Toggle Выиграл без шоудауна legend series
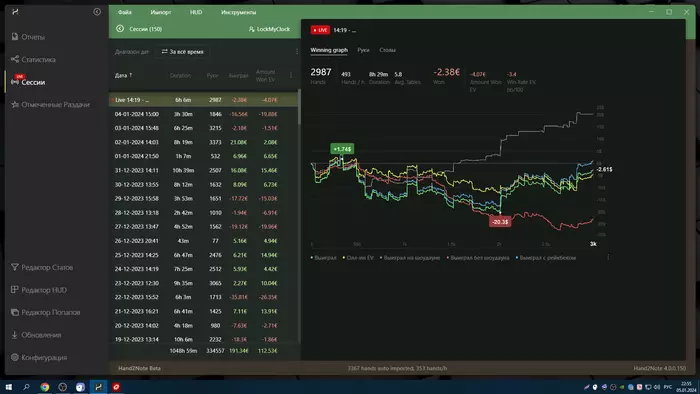The image size is (700, 394). click(478, 257)
